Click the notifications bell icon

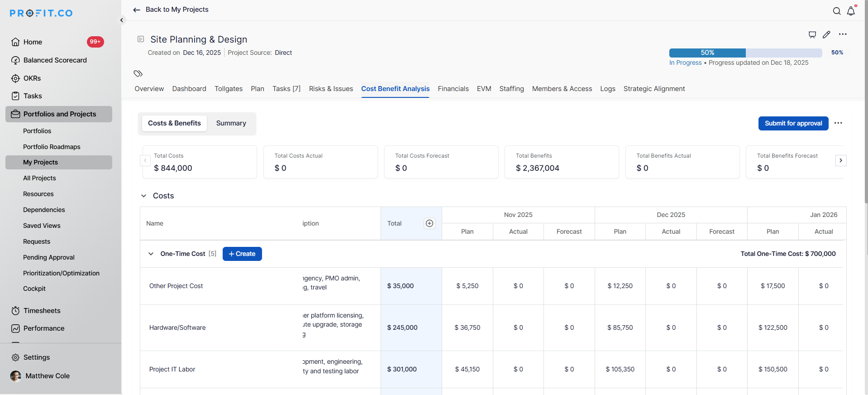[851, 11]
